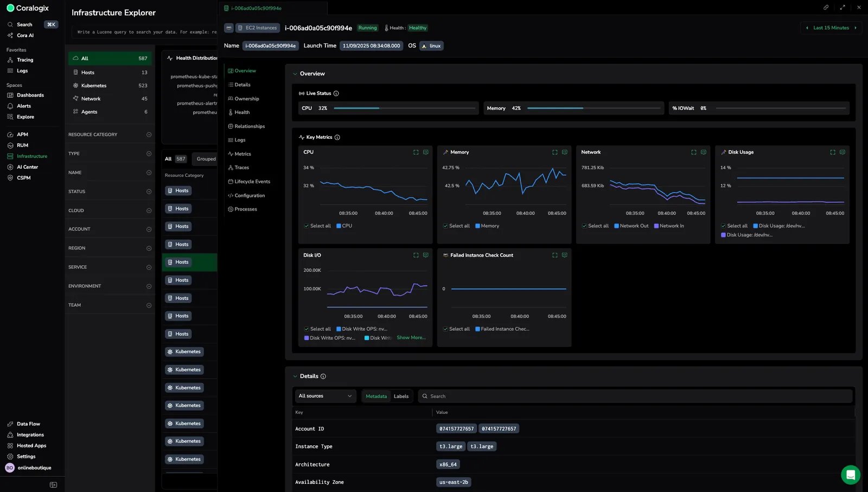Open the chat support launcher
Image resolution: width=868 pixels, height=492 pixels.
click(850, 475)
